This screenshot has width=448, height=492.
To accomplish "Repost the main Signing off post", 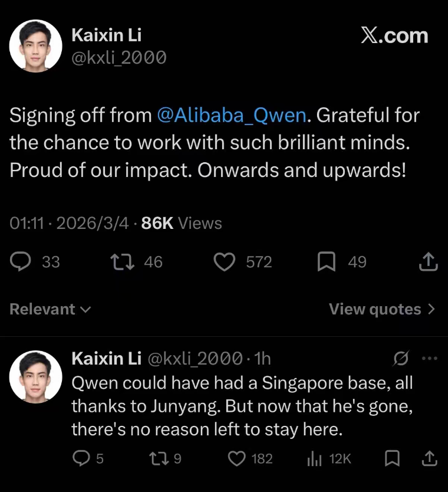I will (x=120, y=261).
